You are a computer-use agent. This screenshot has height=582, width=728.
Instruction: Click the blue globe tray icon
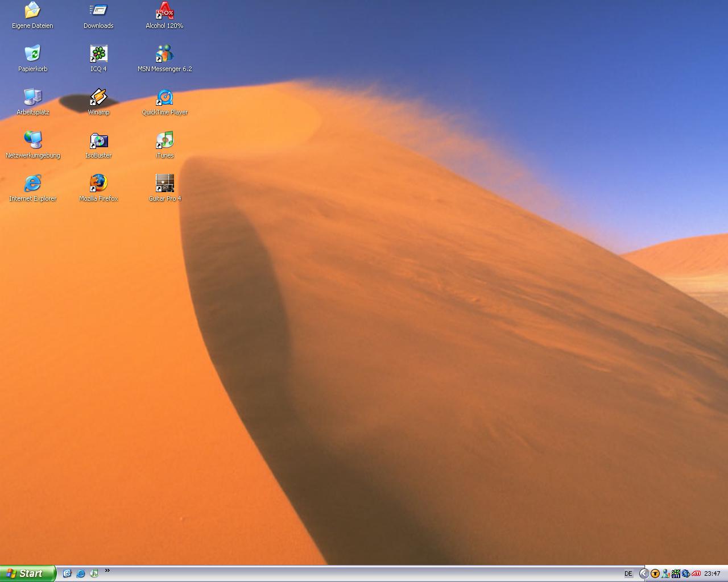686,573
